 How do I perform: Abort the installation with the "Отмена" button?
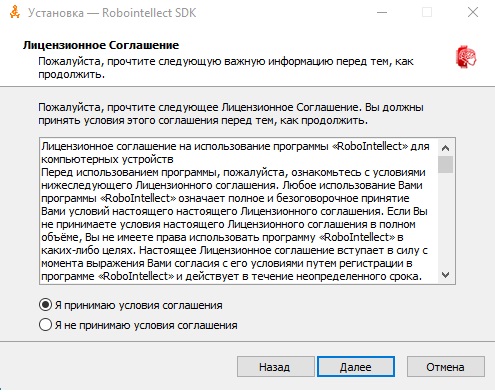446,367
